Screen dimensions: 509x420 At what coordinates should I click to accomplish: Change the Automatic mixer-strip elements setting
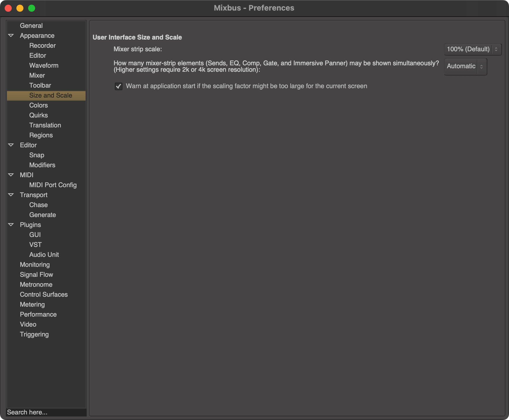(465, 66)
